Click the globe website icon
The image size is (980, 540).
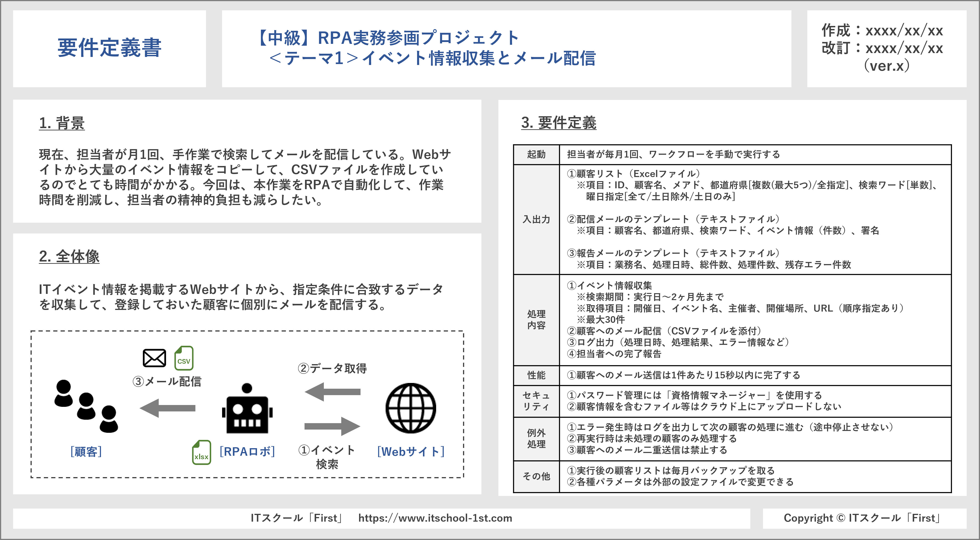pos(411,408)
